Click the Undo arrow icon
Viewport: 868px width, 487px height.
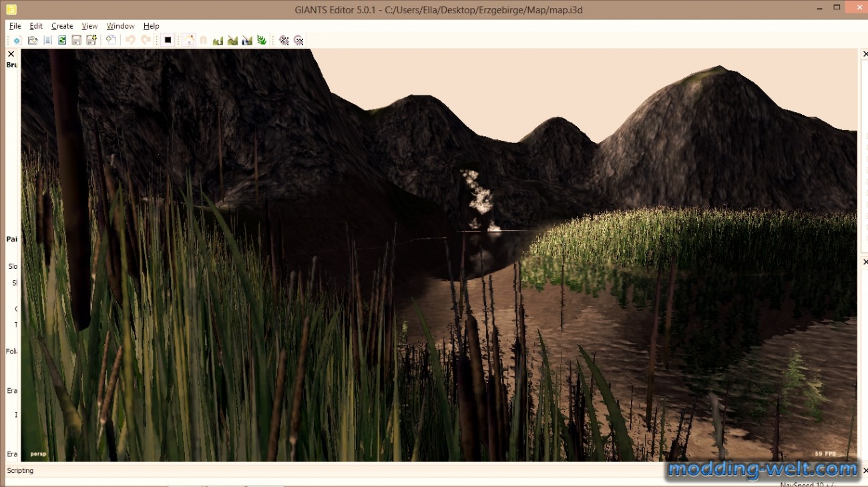pos(130,40)
